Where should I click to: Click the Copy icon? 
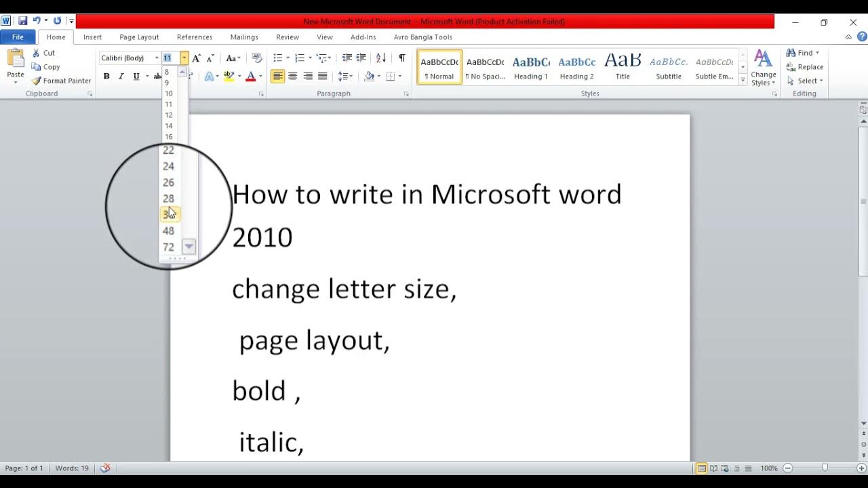37,67
